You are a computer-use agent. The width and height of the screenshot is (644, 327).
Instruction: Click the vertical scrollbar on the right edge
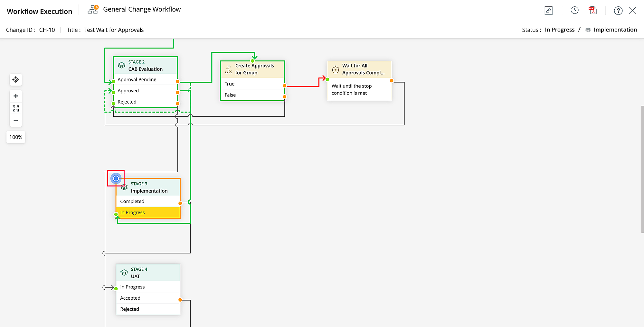coord(642,169)
